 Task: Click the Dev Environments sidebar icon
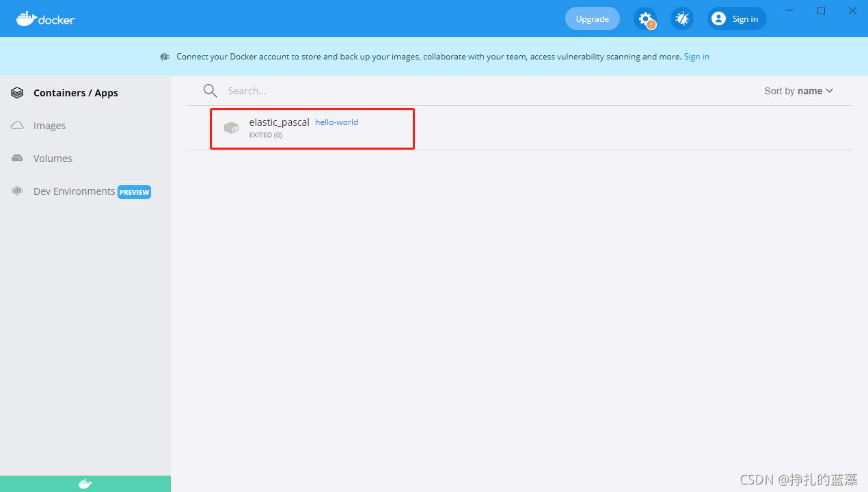(17, 191)
